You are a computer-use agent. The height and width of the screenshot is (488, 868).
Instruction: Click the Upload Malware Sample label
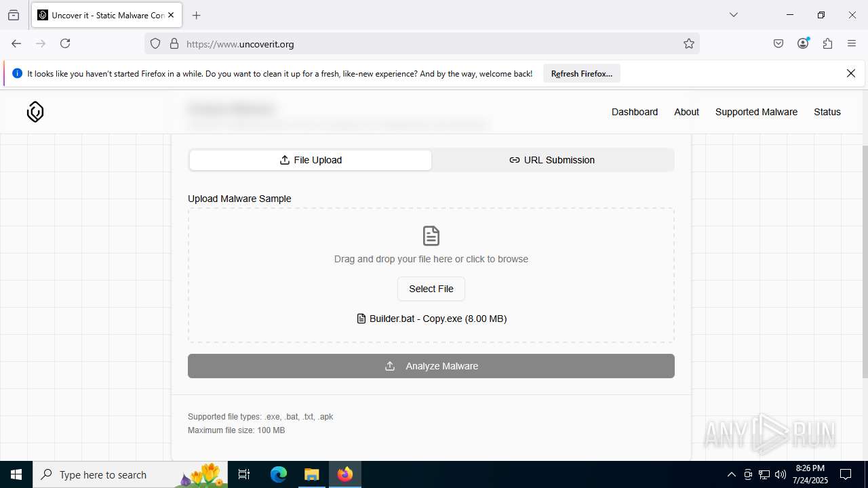[x=239, y=199]
